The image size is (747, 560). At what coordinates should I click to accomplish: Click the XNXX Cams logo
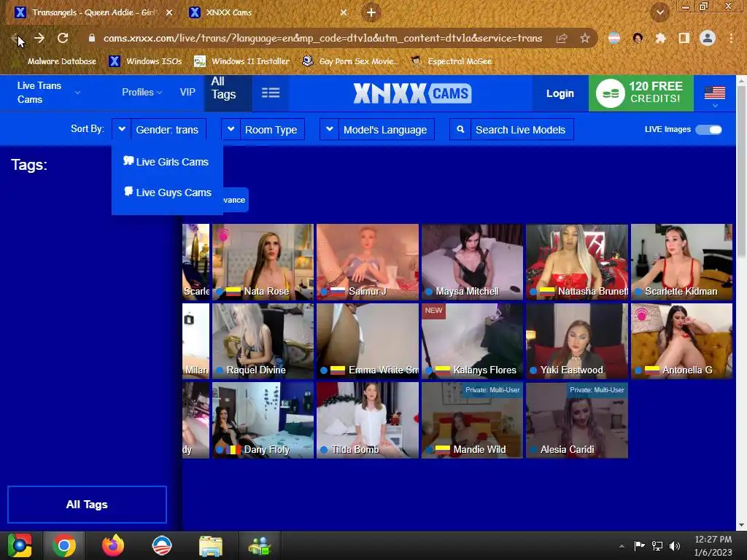coord(412,93)
